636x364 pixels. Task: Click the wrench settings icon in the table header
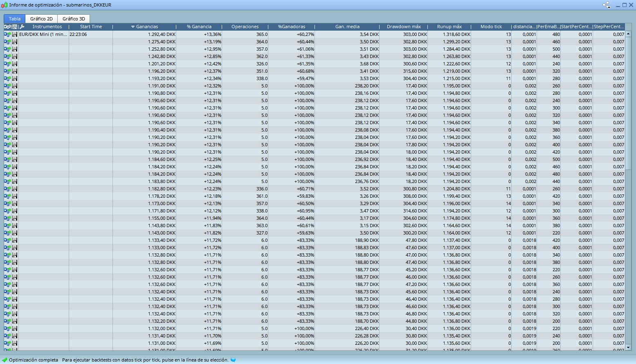[22, 27]
